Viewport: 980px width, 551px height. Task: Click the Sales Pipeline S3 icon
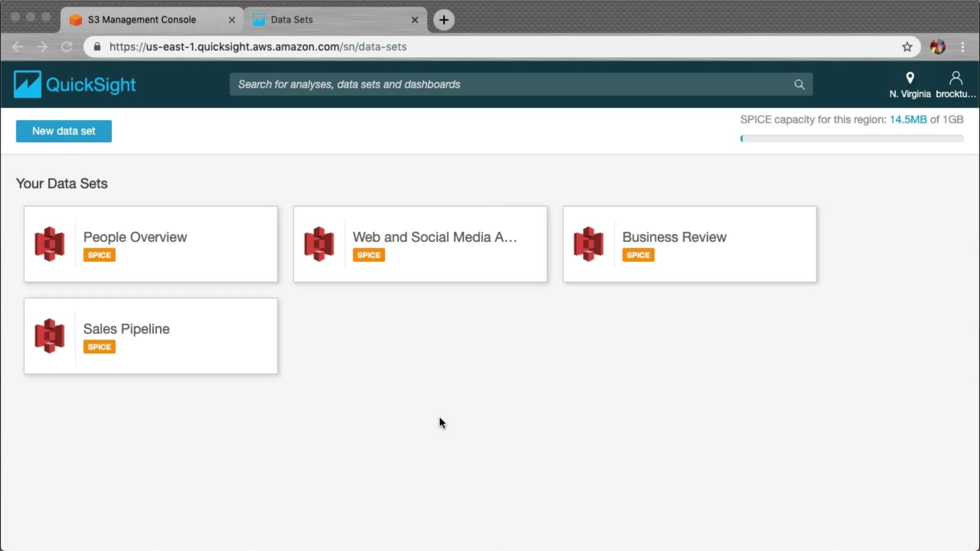pyautogui.click(x=50, y=336)
